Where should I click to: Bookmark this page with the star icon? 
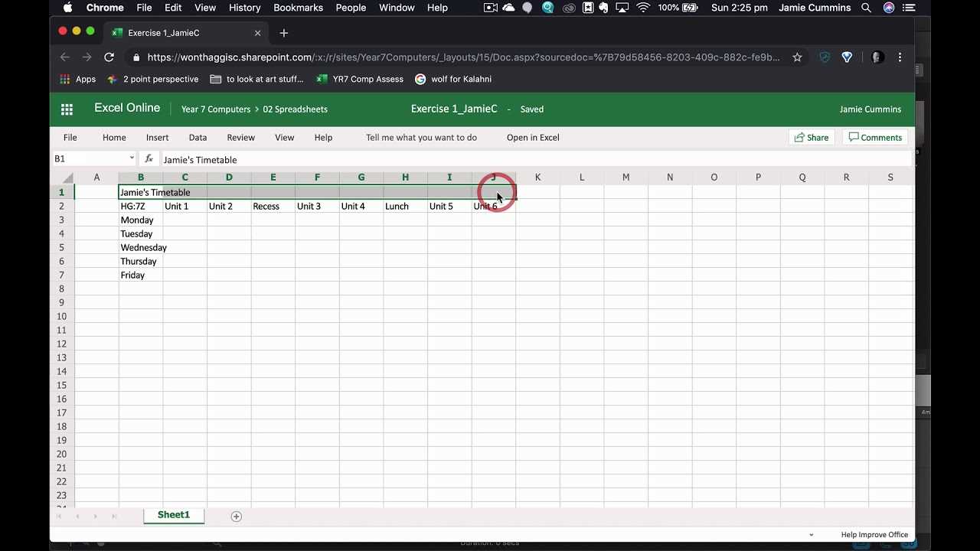[x=797, y=57]
